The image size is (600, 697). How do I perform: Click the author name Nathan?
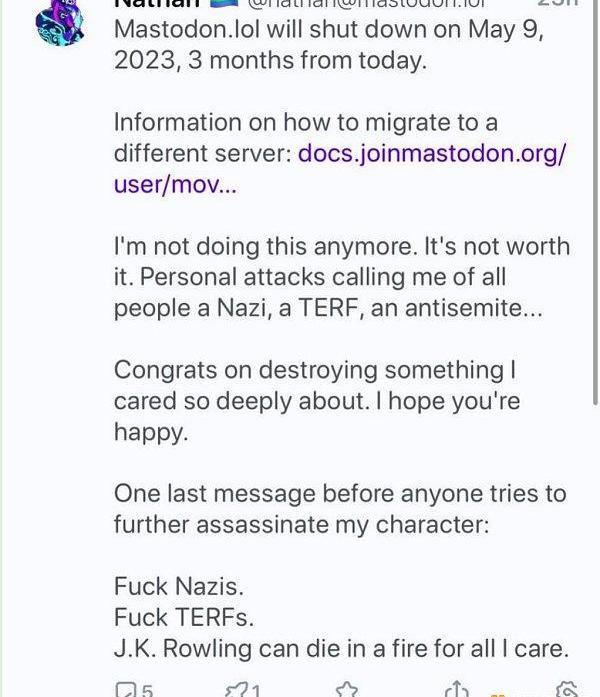153,4
